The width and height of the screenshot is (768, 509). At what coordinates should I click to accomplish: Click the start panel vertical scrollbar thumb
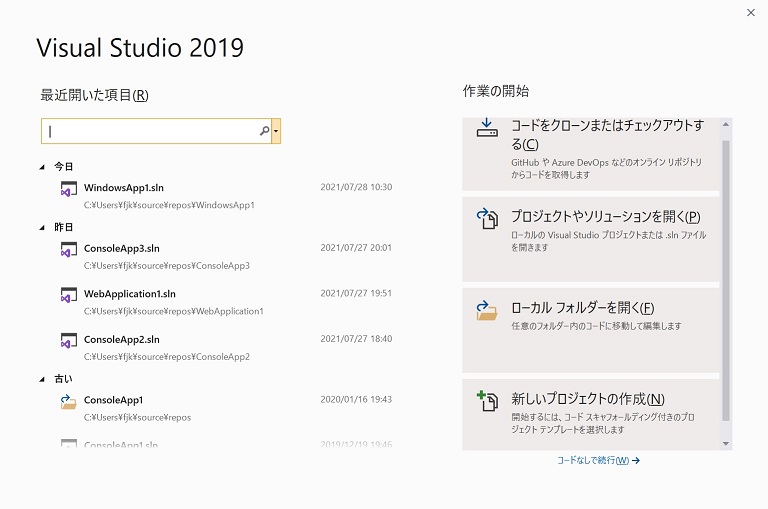tap(726, 281)
